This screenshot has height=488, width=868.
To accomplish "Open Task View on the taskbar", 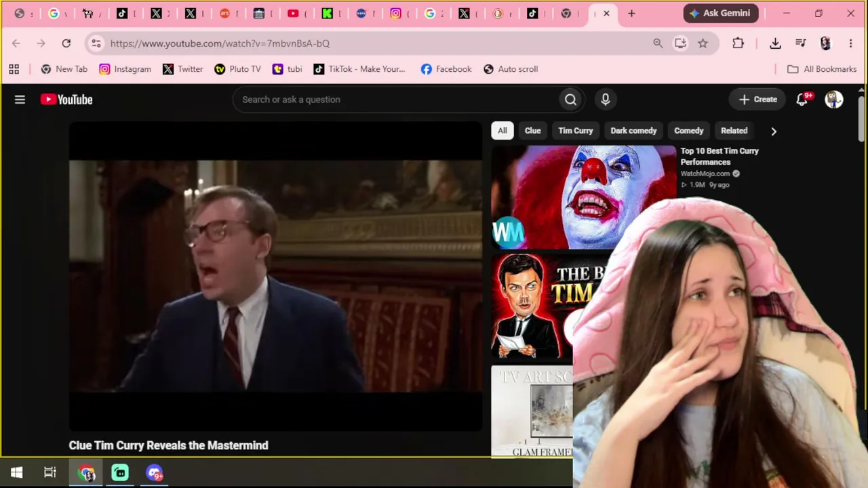I will [50, 473].
